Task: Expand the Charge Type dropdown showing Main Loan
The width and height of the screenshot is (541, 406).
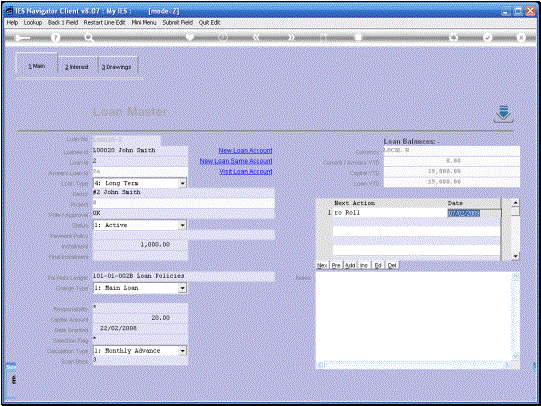Action: [183, 288]
